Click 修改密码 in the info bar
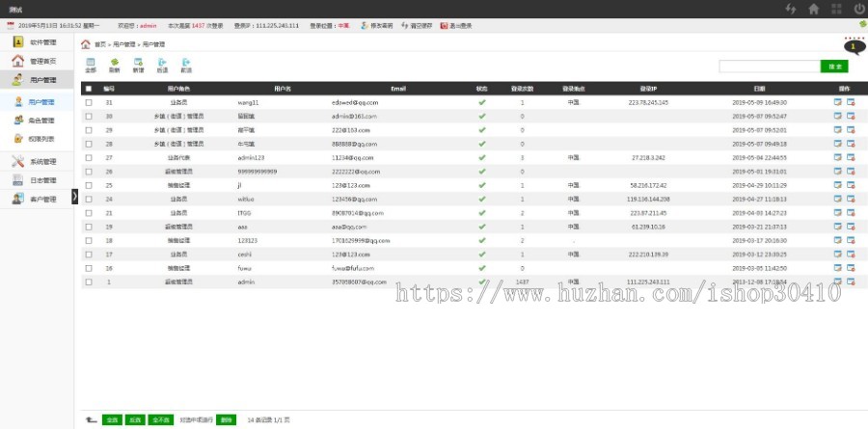Image resolution: width=868 pixels, height=429 pixels. 377,25
